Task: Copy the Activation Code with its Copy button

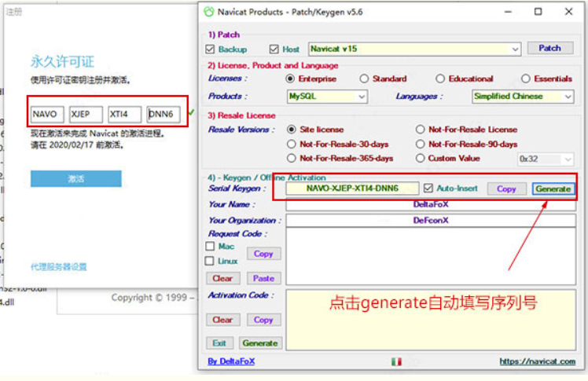Action: [263, 320]
